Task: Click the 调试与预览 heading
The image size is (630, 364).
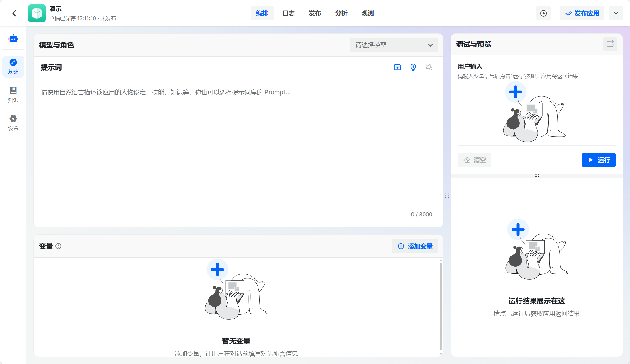Action: (x=473, y=44)
